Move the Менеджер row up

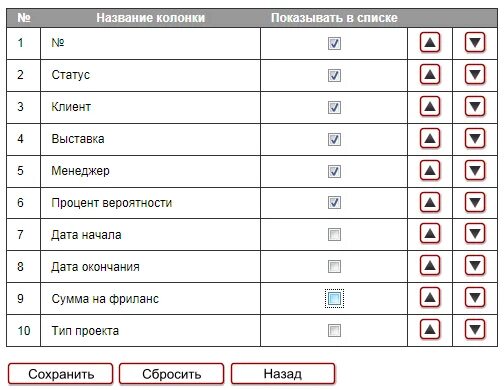(430, 170)
